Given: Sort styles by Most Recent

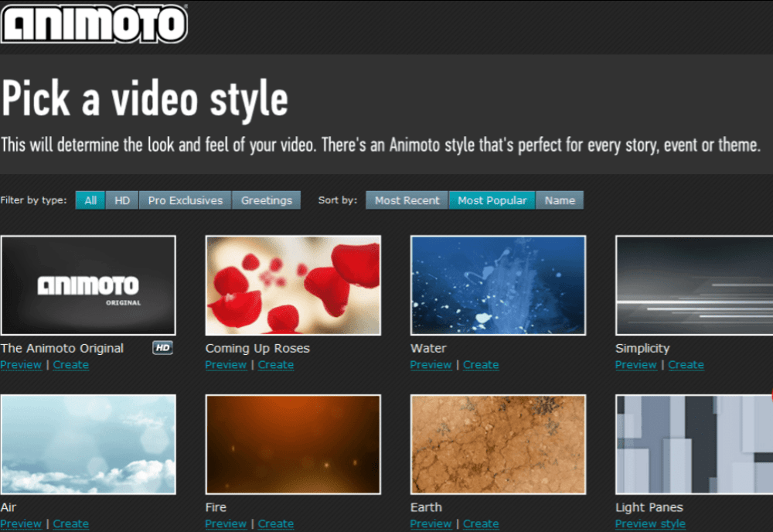Looking at the screenshot, I should click(x=407, y=200).
